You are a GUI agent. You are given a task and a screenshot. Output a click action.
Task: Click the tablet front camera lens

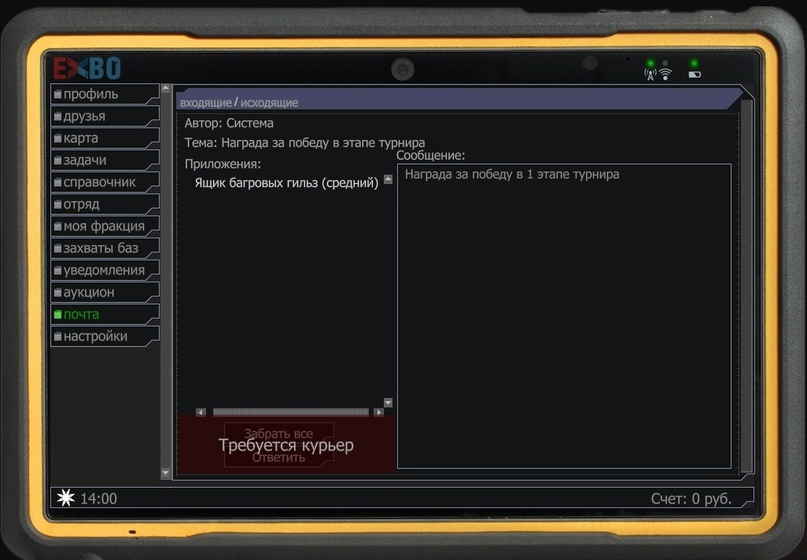[402, 69]
